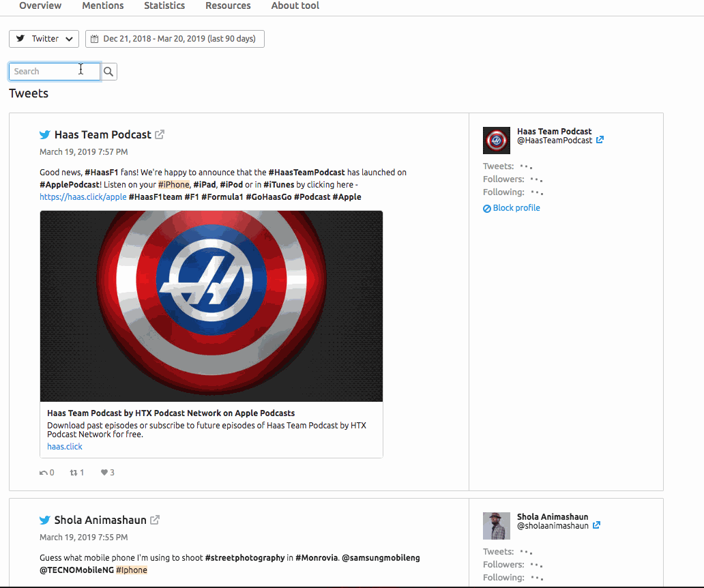
Task: Open the Statistics tab
Action: pyautogui.click(x=164, y=6)
